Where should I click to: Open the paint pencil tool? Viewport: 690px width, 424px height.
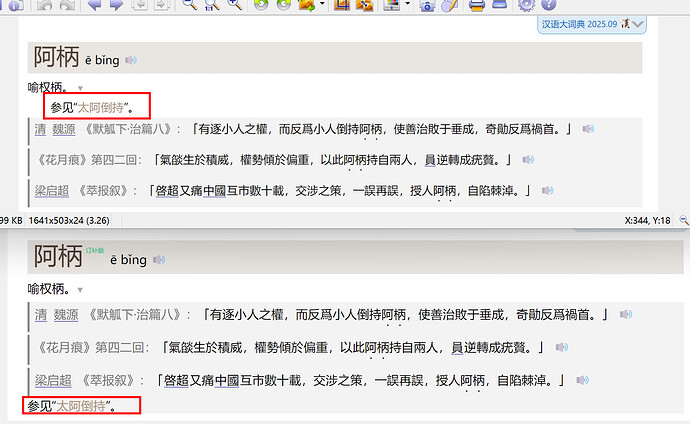(x=449, y=5)
